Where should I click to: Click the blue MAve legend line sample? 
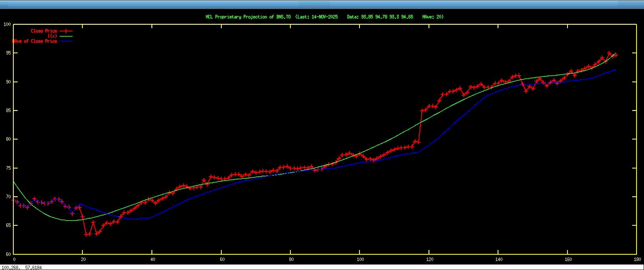click(x=66, y=41)
